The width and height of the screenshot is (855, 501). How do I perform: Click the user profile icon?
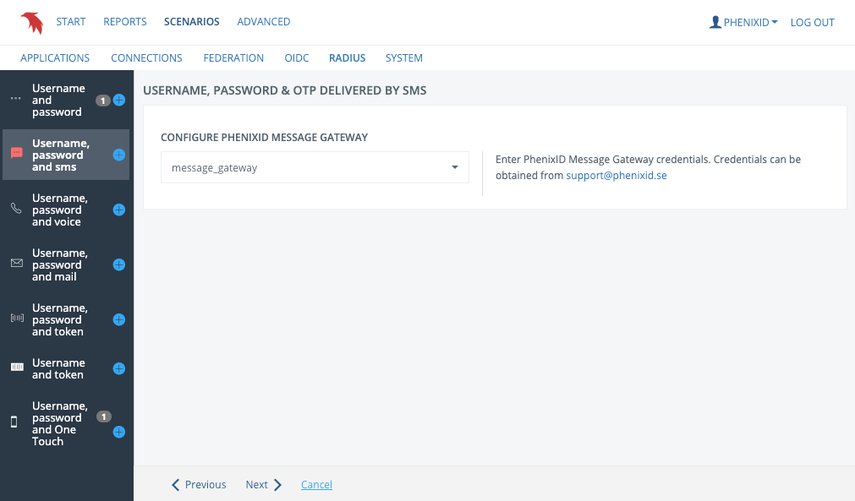(x=715, y=22)
